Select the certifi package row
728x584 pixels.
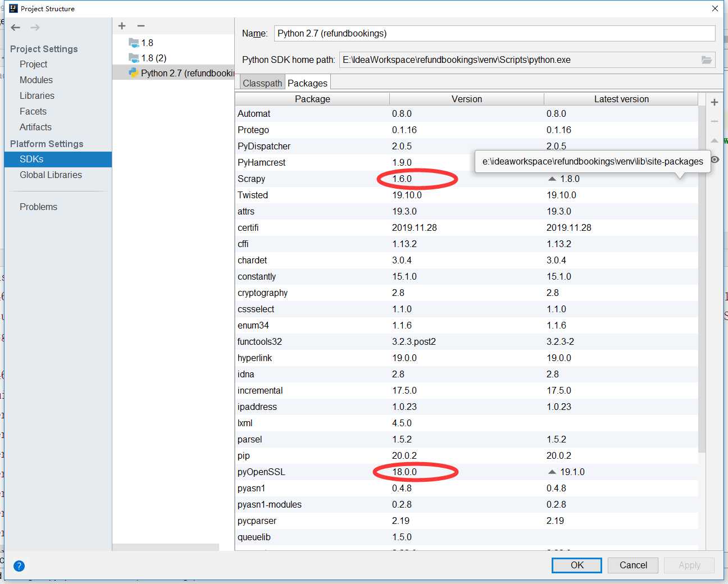[467, 227]
